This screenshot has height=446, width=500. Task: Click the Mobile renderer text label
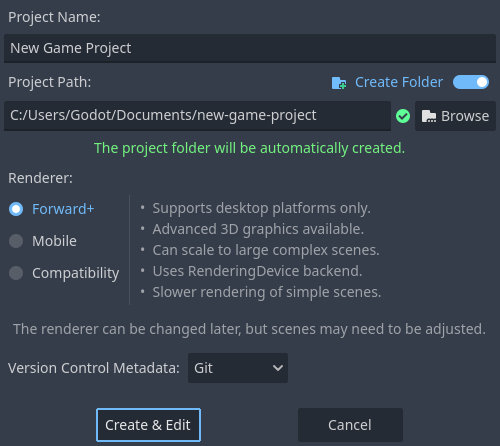tap(54, 241)
